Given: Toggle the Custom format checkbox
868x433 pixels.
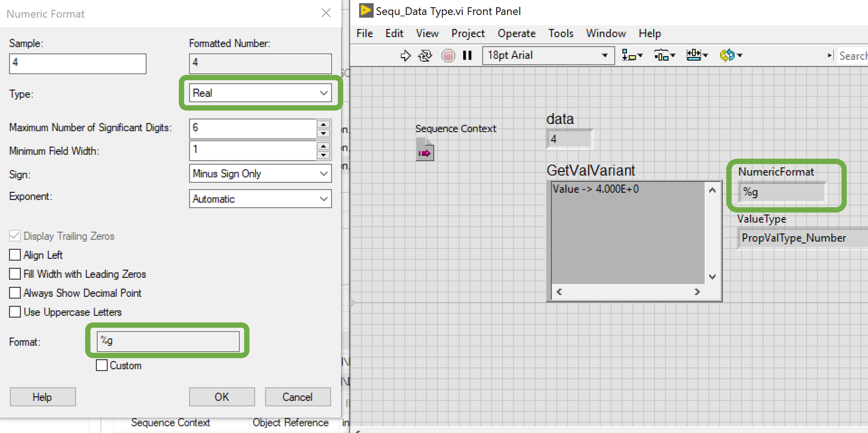Looking at the screenshot, I should (x=101, y=365).
